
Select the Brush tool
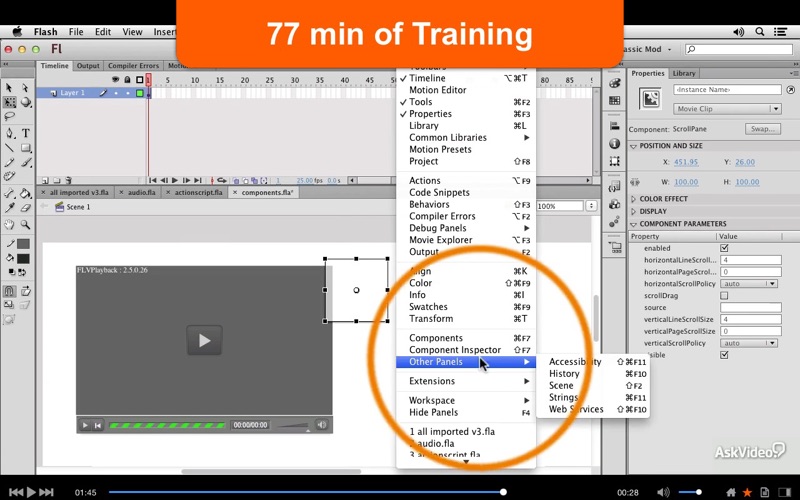25,163
